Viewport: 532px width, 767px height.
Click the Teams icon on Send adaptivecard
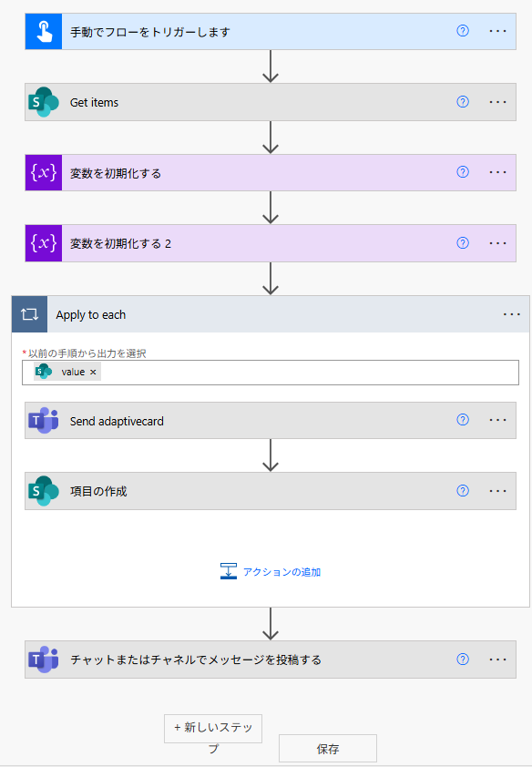point(44,421)
